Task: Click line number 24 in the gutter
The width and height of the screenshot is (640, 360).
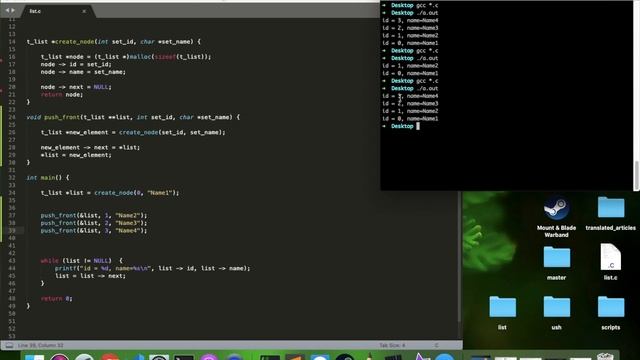Action: [x=12, y=117]
